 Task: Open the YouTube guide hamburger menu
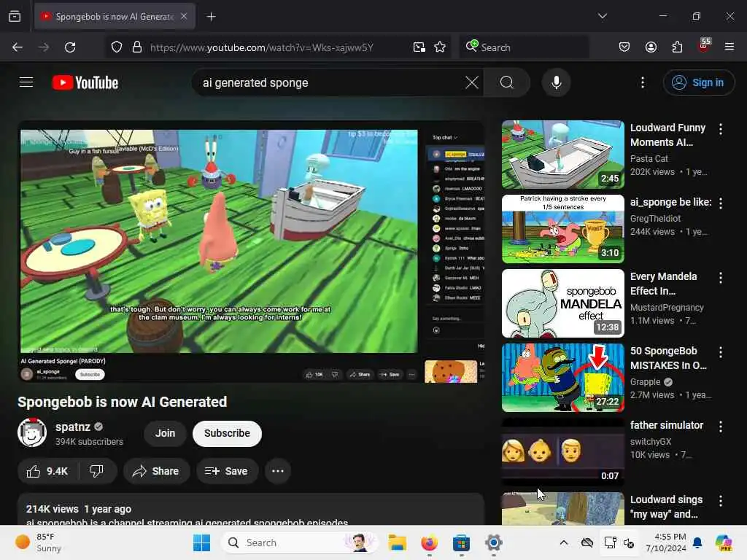[26, 82]
